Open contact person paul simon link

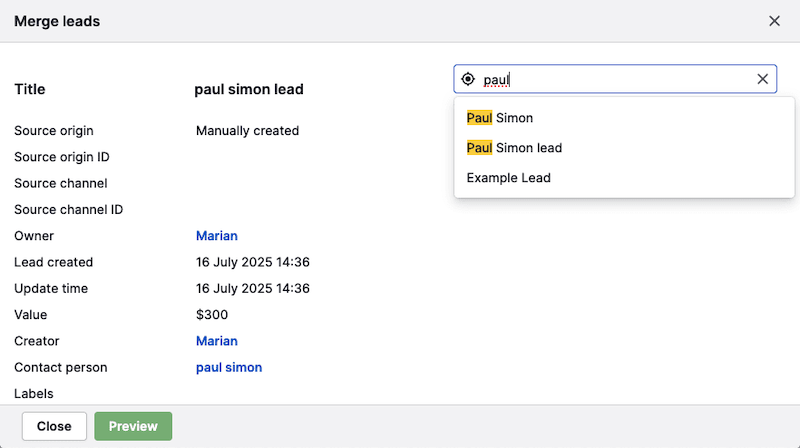229,368
